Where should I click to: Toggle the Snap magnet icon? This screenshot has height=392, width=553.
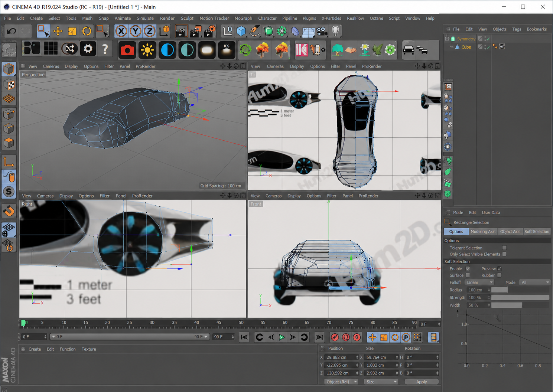(9, 211)
